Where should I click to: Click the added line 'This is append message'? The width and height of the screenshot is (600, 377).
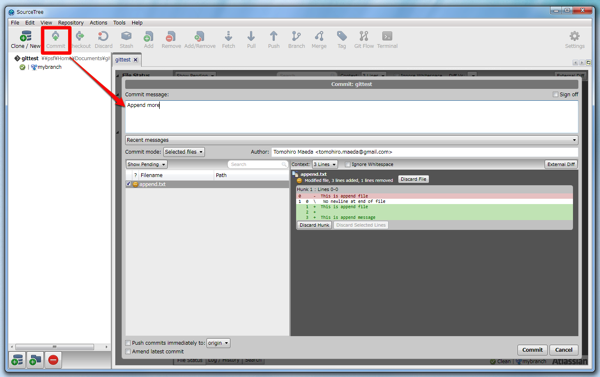tap(435, 217)
